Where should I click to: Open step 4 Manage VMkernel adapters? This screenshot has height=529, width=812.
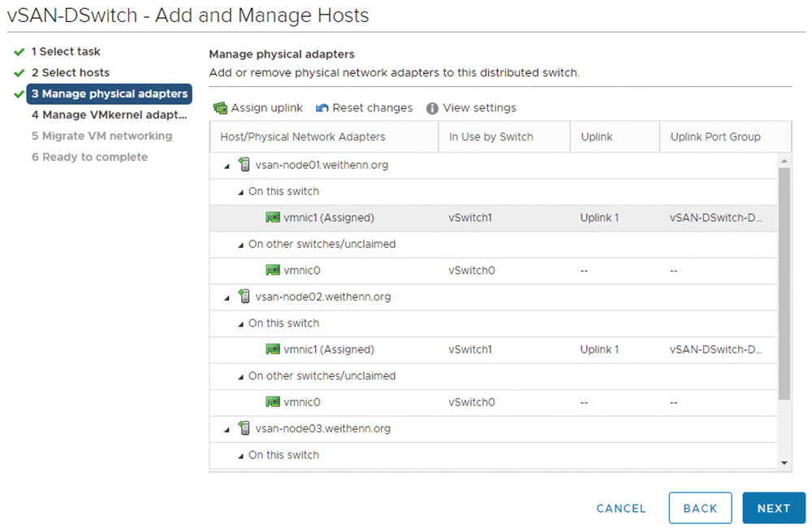coord(110,115)
